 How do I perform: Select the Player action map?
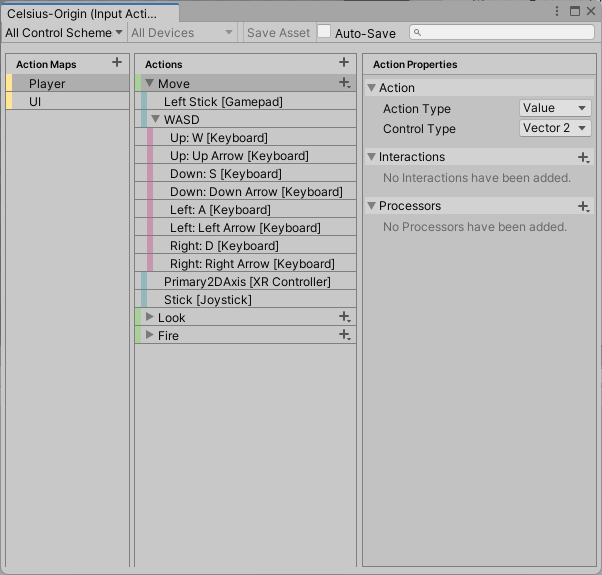(x=68, y=83)
